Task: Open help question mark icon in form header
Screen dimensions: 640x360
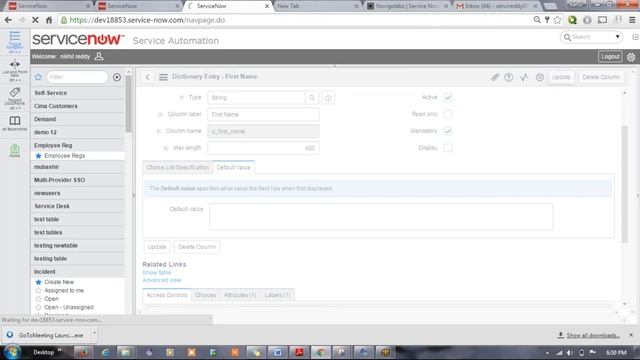Action: pyautogui.click(x=509, y=77)
